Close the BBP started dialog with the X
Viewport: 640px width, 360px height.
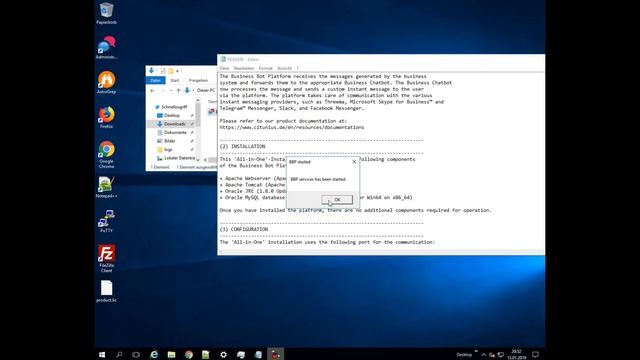(x=354, y=162)
